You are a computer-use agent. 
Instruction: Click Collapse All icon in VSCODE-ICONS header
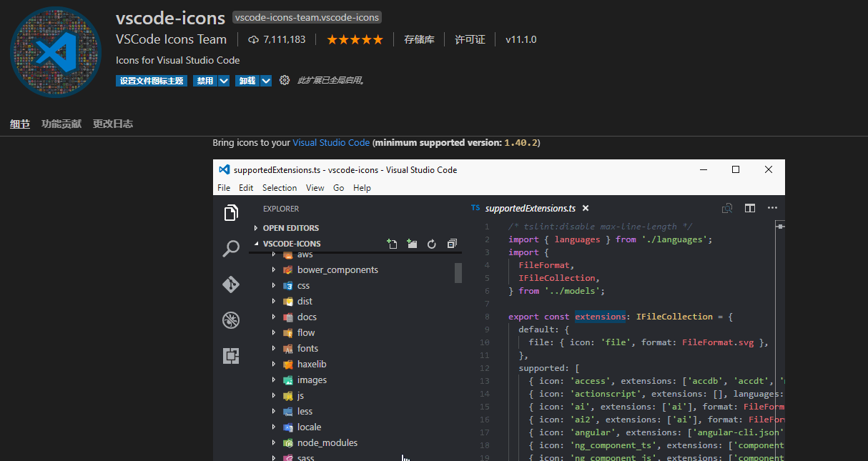point(452,244)
